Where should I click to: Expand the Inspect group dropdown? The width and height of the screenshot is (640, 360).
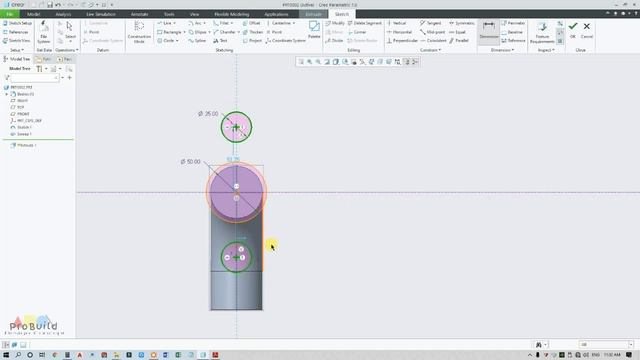pos(546,50)
